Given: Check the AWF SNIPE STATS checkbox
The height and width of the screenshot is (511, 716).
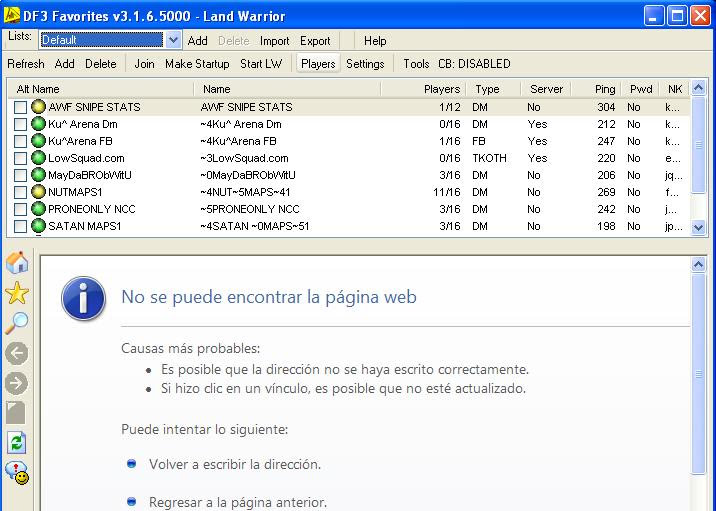Looking at the screenshot, I should [20, 107].
